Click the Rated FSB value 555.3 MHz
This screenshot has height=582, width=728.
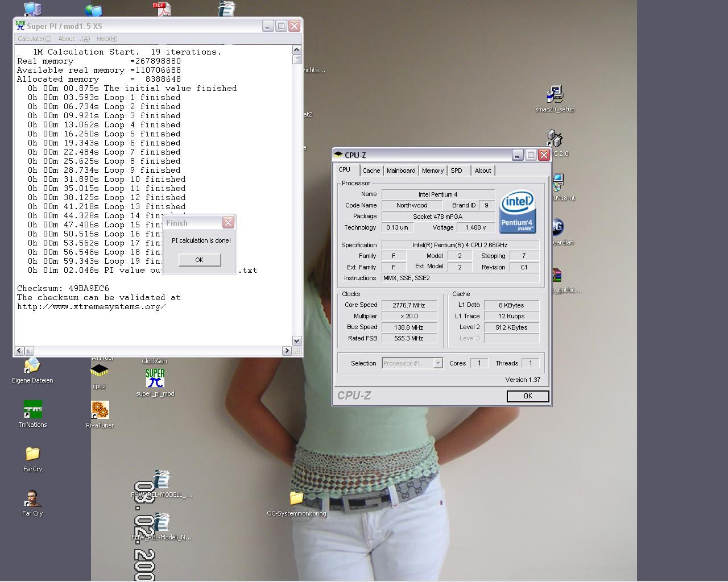pos(409,338)
